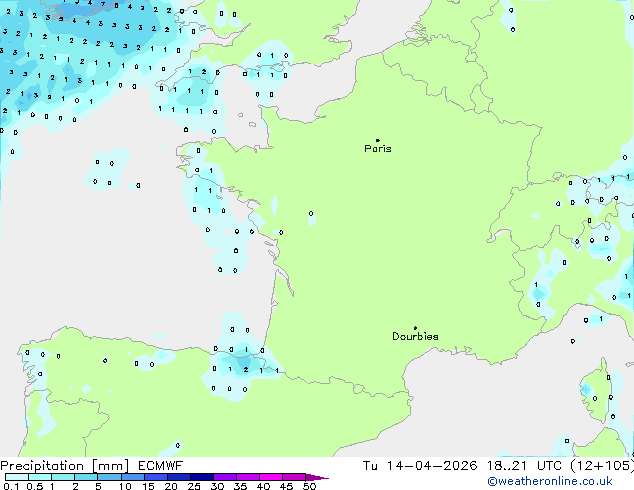Click the '20' legend scale value
634x490 pixels.
[x=171, y=486]
